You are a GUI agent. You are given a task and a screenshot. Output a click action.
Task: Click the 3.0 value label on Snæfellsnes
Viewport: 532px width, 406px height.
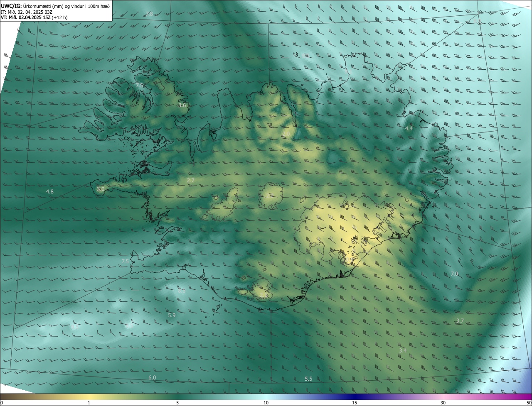(x=101, y=189)
